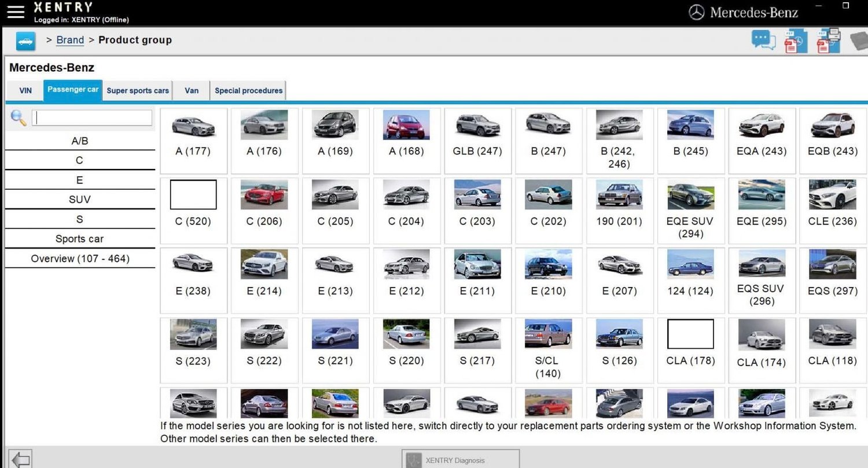
Task: Filter by the C class category
Action: click(x=80, y=160)
